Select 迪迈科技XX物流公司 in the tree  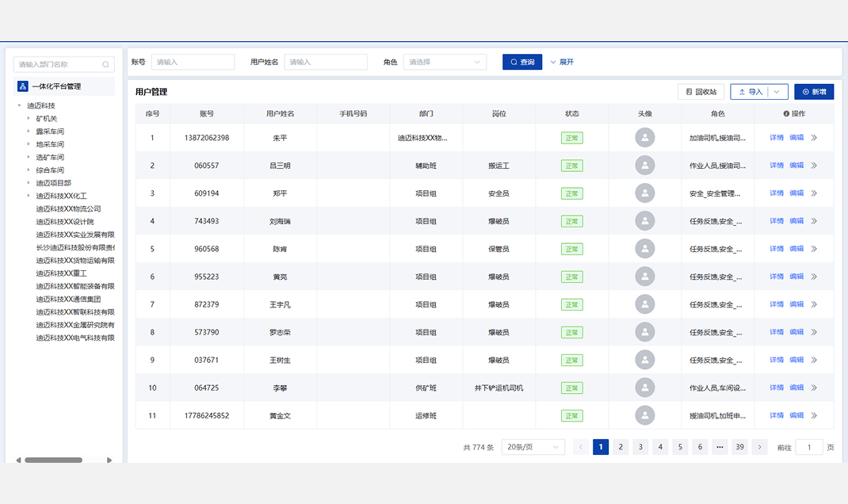click(x=69, y=208)
